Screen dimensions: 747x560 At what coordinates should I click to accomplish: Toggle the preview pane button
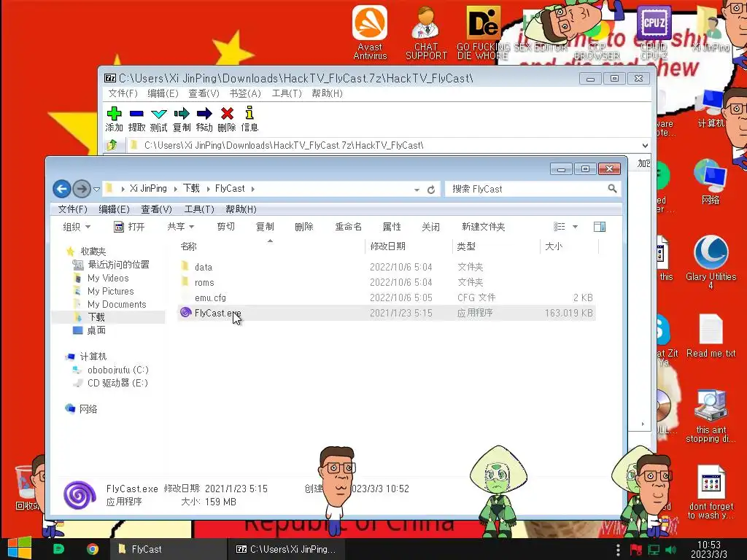600,227
